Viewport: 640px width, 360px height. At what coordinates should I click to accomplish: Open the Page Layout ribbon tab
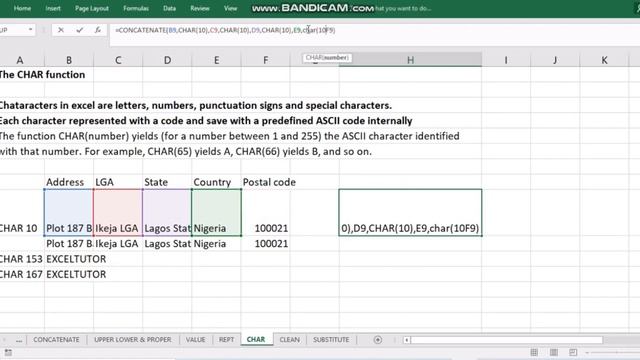pyautogui.click(x=92, y=8)
